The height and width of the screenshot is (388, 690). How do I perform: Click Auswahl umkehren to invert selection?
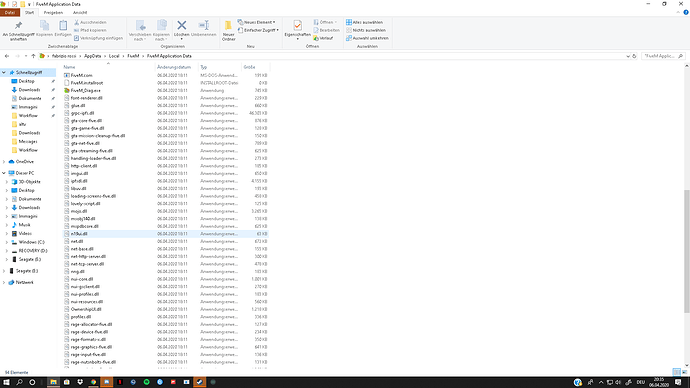pos(367,38)
